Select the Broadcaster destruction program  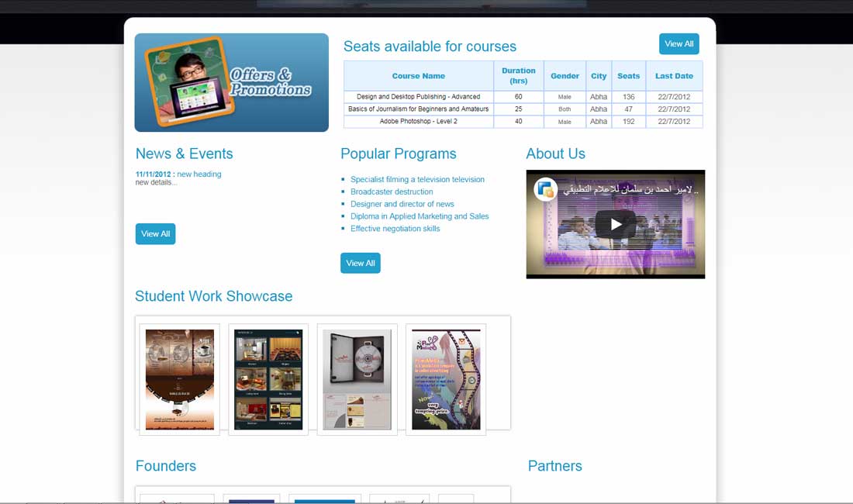point(392,192)
